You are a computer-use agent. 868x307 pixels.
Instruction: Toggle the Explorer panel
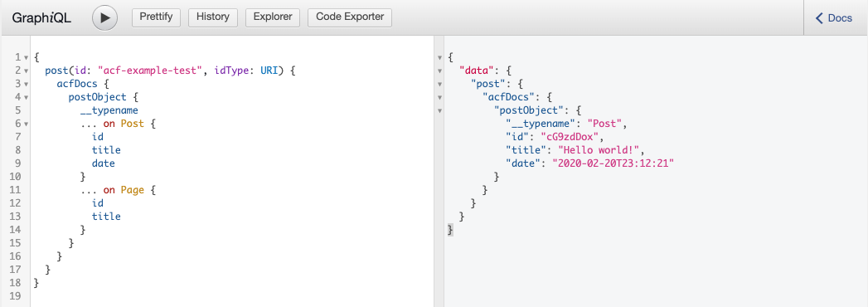(x=273, y=17)
